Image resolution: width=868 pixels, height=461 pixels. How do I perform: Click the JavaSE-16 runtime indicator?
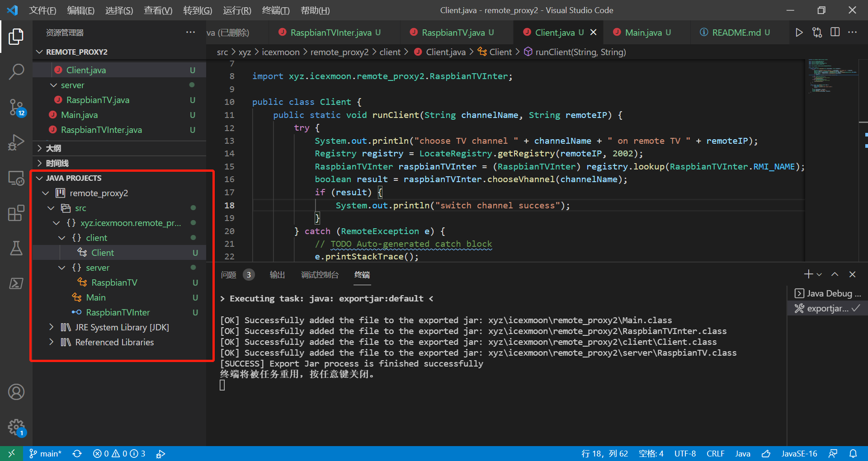(x=799, y=453)
